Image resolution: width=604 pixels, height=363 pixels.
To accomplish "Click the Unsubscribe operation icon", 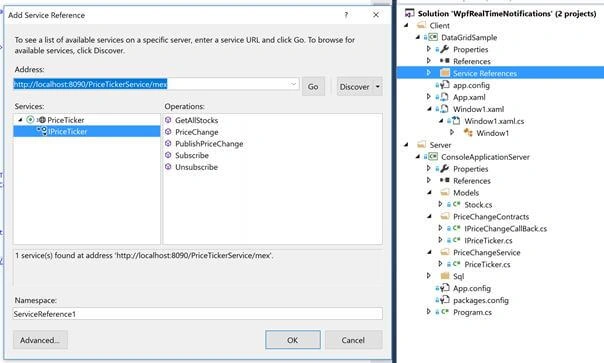I will 168,167.
